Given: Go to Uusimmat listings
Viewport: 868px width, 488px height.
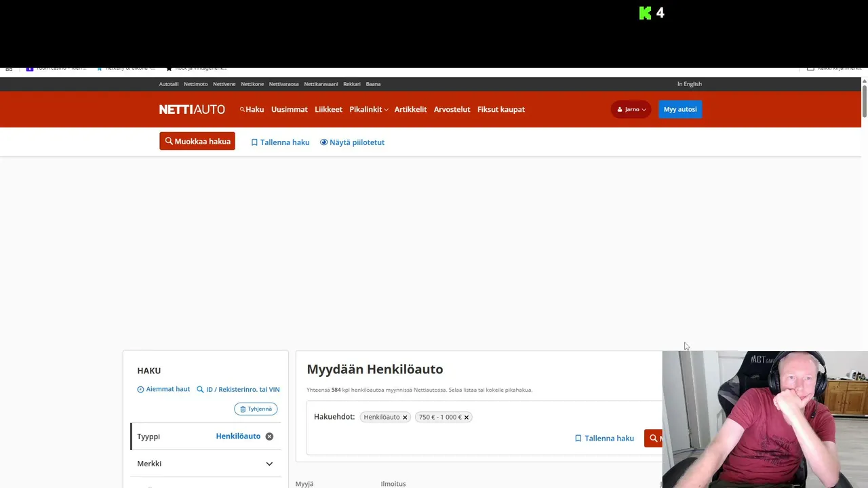Looking at the screenshot, I should click(290, 109).
